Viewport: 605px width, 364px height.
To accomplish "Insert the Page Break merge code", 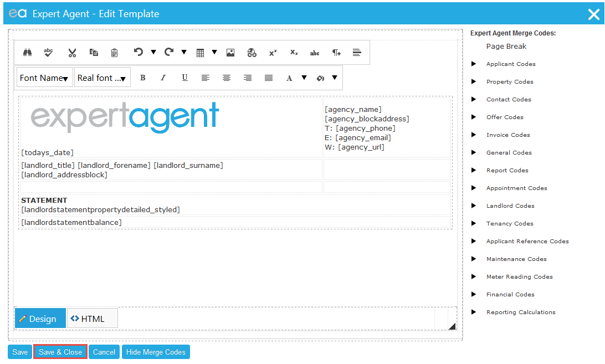I will point(506,47).
